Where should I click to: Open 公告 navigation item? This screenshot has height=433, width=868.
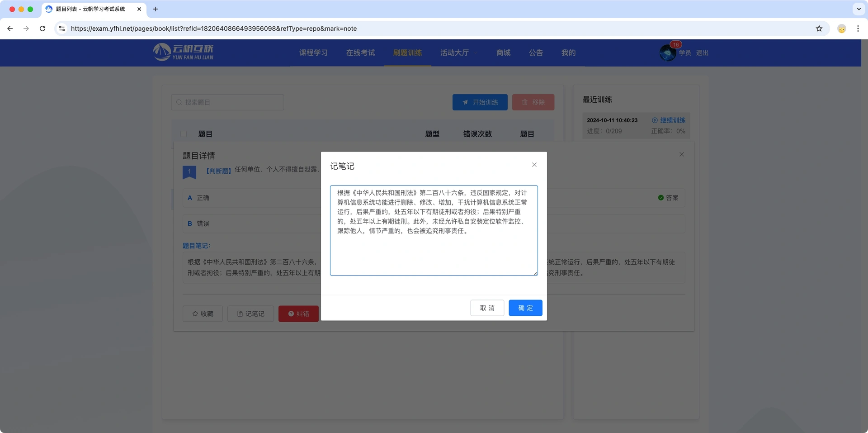coord(536,53)
